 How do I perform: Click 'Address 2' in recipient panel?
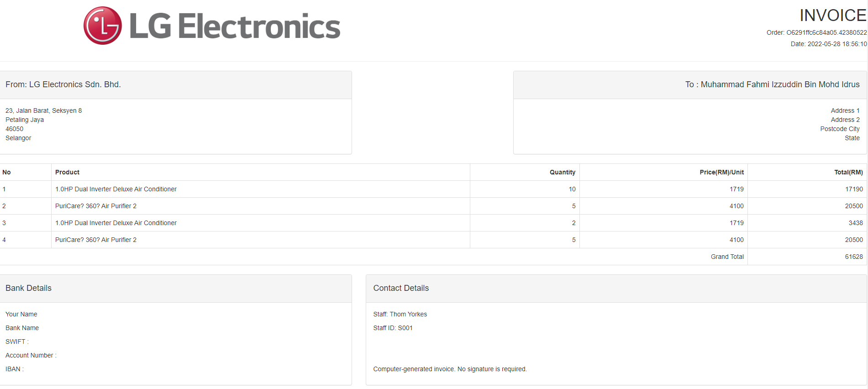[845, 120]
